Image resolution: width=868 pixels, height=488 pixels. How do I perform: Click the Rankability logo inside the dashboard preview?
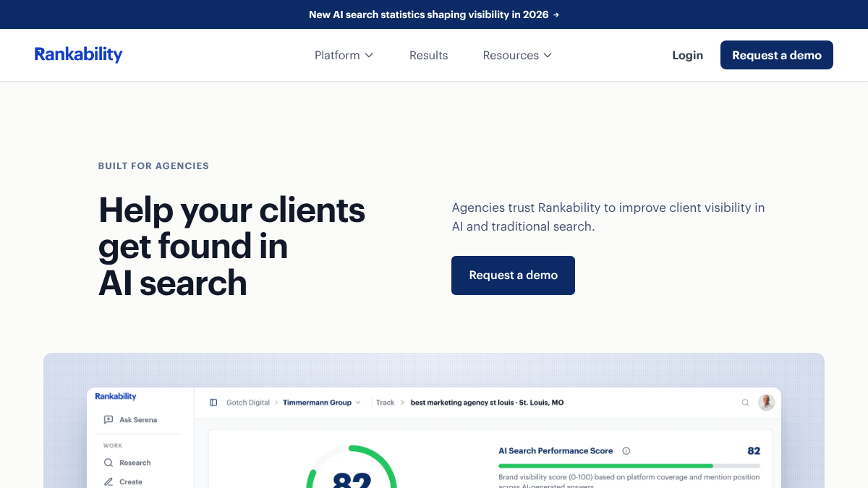116,396
